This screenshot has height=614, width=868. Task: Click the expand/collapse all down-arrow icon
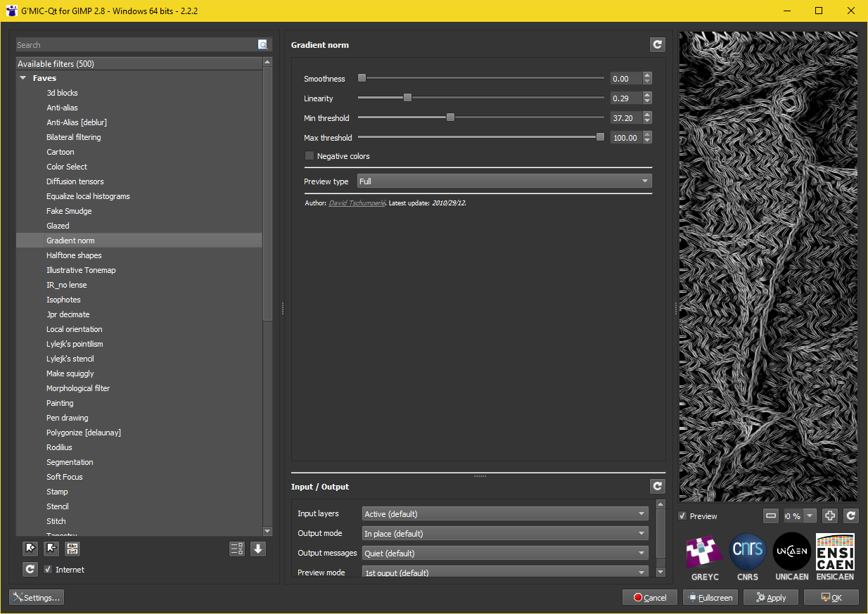pos(258,549)
